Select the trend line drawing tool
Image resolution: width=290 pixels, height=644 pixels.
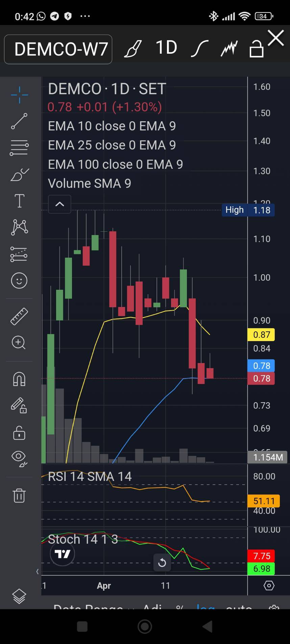pos(19,121)
